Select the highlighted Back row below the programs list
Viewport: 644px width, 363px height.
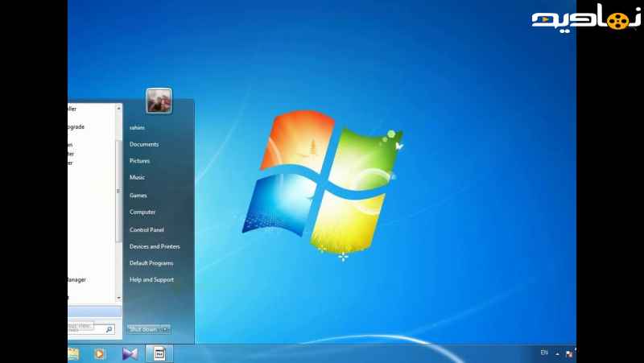click(94, 312)
